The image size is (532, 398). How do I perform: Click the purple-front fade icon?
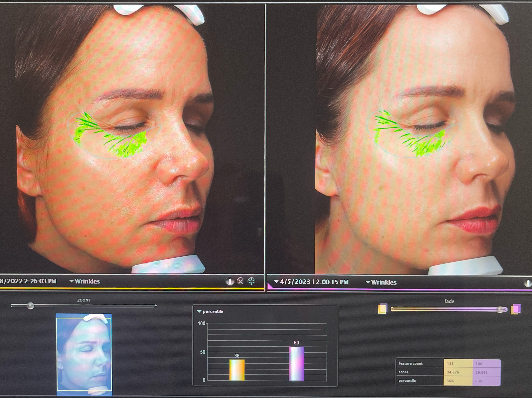point(516,309)
